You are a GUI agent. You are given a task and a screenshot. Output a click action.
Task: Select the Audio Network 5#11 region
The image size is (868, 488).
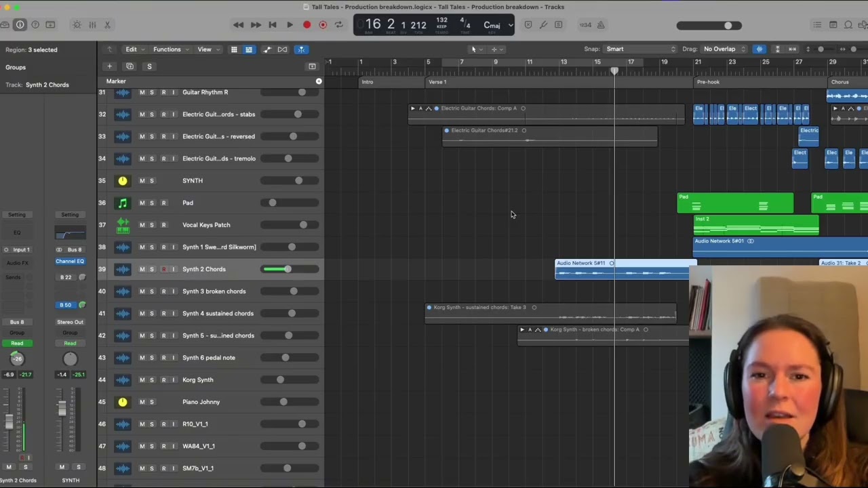coord(625,269)
